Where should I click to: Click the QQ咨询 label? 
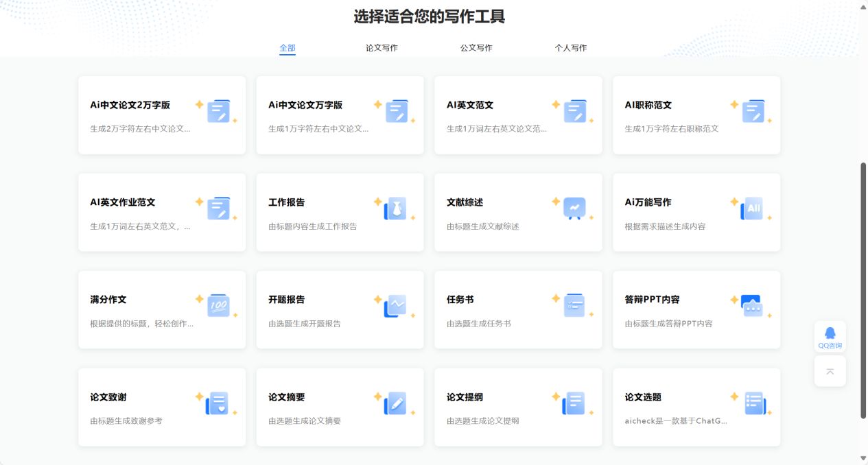point(830,346)
